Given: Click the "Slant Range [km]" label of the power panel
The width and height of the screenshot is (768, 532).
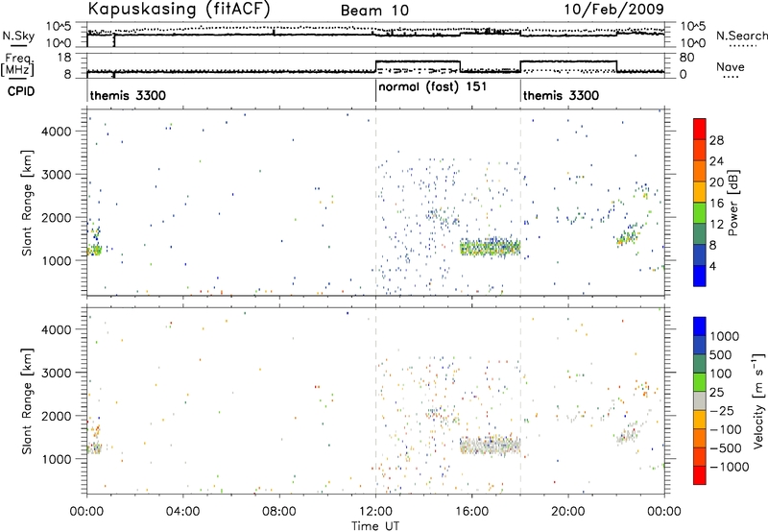Looking at the screenshot, I should tap(27, 203).
